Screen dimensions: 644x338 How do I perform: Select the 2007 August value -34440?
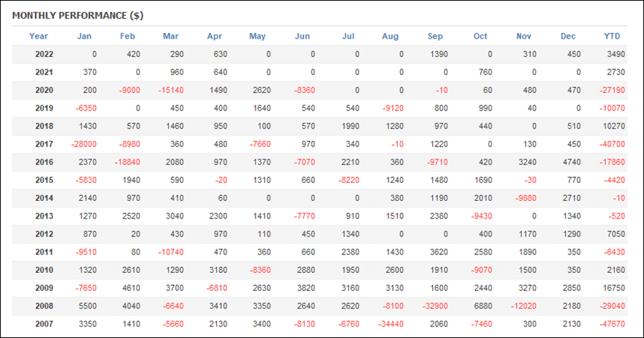tap(391, 324)
